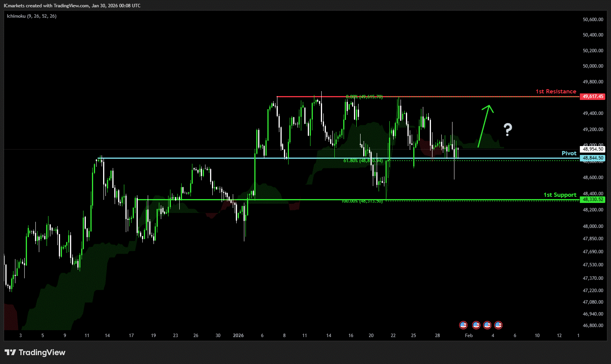Click the second US flag economic event icon
The width and height of the screenshot is (611, 364).
[476, 325]
